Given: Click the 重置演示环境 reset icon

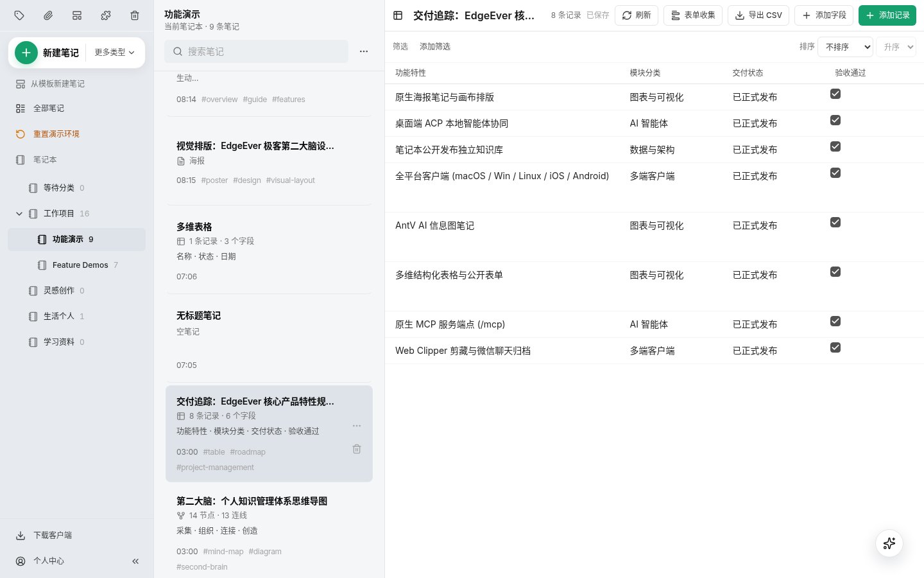Looking at the screenshot, I should coord(21,134).
